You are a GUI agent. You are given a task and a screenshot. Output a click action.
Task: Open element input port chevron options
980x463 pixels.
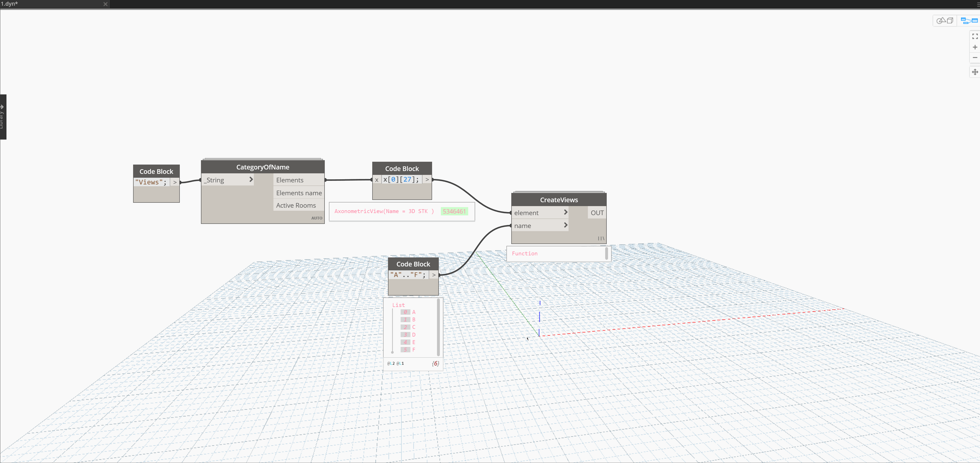point(565,212)
